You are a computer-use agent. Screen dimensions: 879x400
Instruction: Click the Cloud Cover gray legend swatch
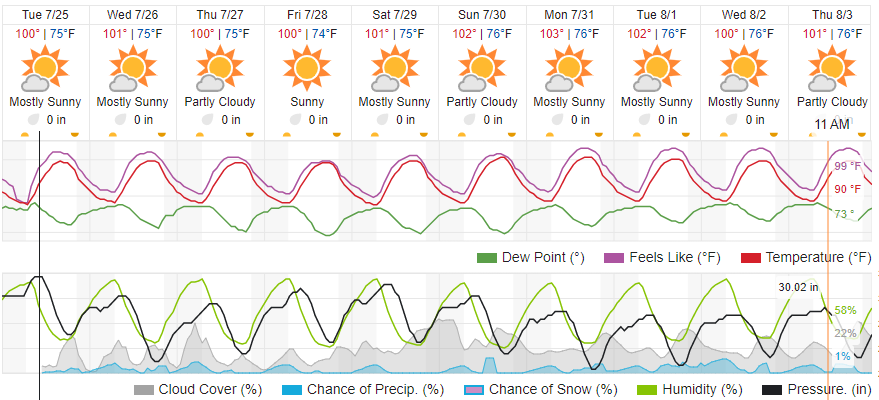tap(144, 388)
